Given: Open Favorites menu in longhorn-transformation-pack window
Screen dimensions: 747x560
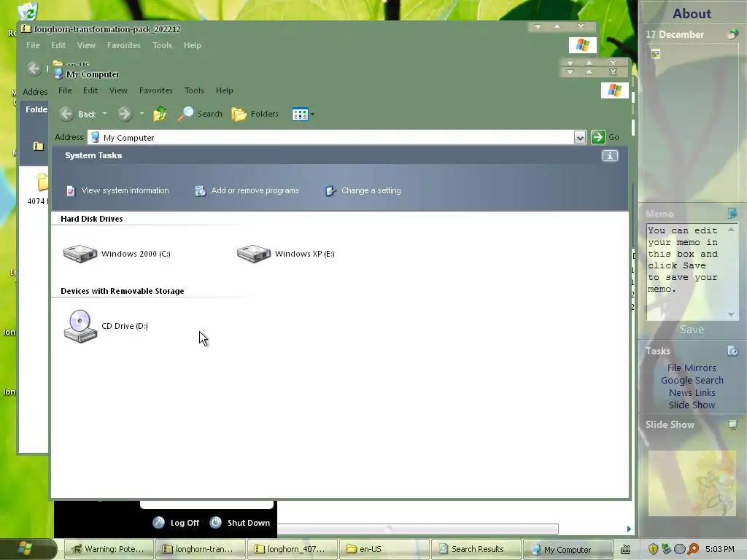Looking at the screenshot, I should [x=124, y=45].
